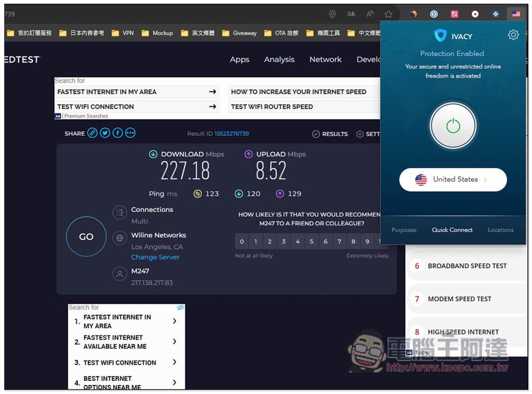Click the Ivacy US flag extension icon

tap(516, 14)
